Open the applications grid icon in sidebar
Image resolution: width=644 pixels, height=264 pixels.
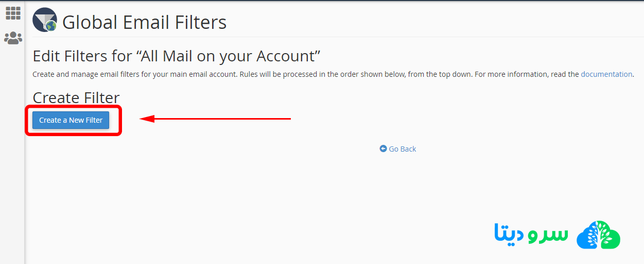(x=13, y=13)
